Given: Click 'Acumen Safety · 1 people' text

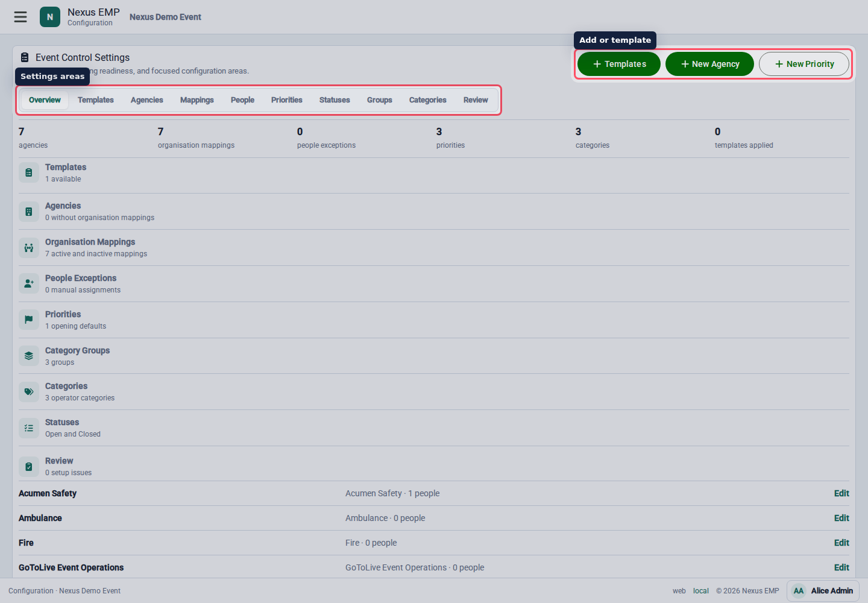Looking at the screenshot, I should pyautogui.click(x=392, y=493).
